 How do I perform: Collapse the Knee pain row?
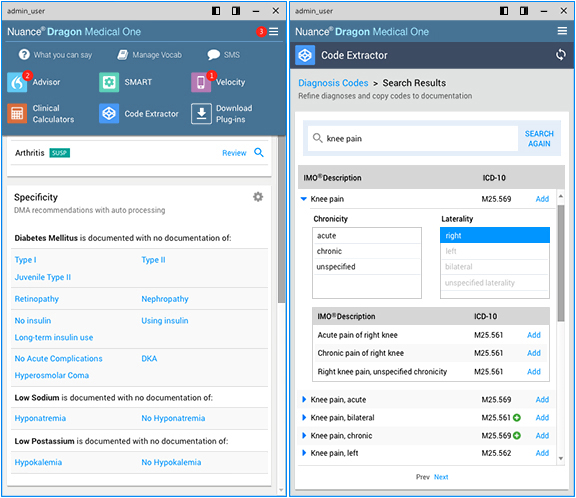[303, 199]
